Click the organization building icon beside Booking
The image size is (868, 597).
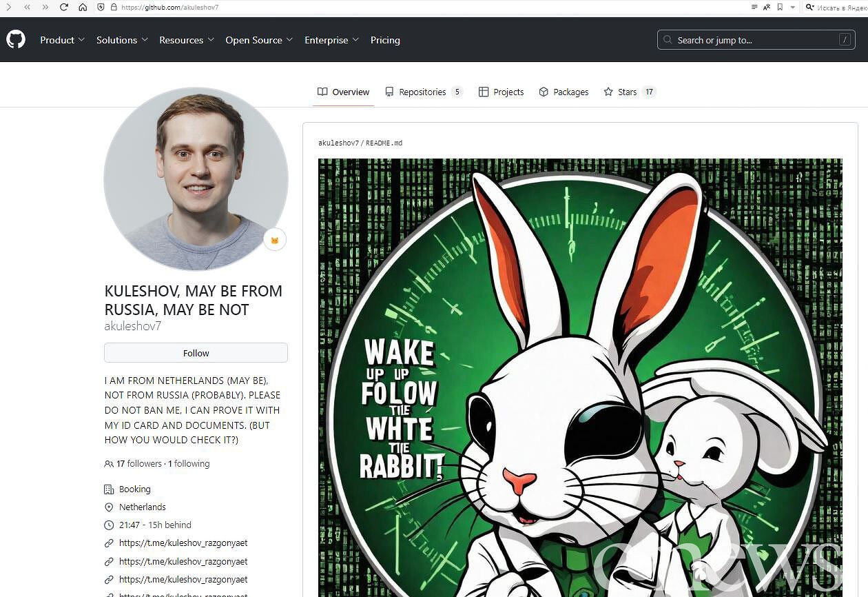tap(109, 489)
